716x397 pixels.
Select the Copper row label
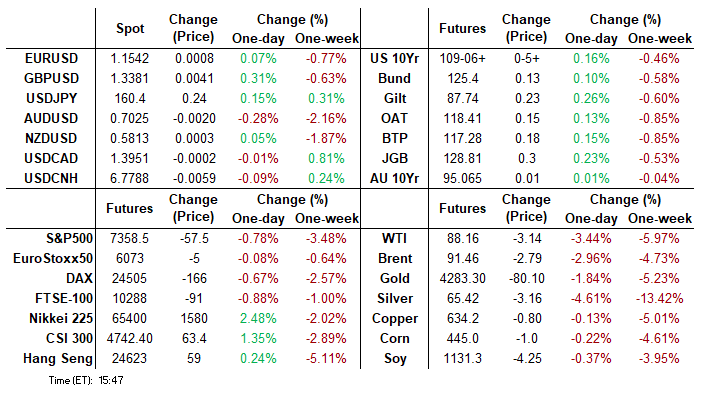[x=395, y=318]
